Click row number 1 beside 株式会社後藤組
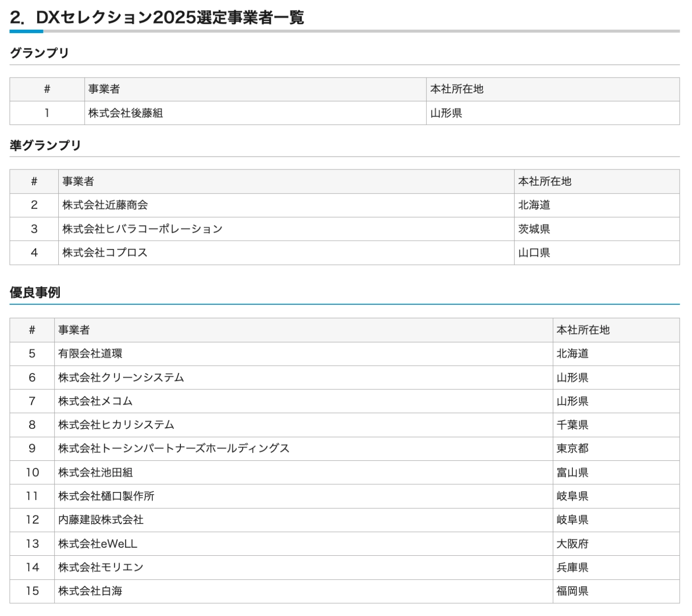 click(47, 113)
